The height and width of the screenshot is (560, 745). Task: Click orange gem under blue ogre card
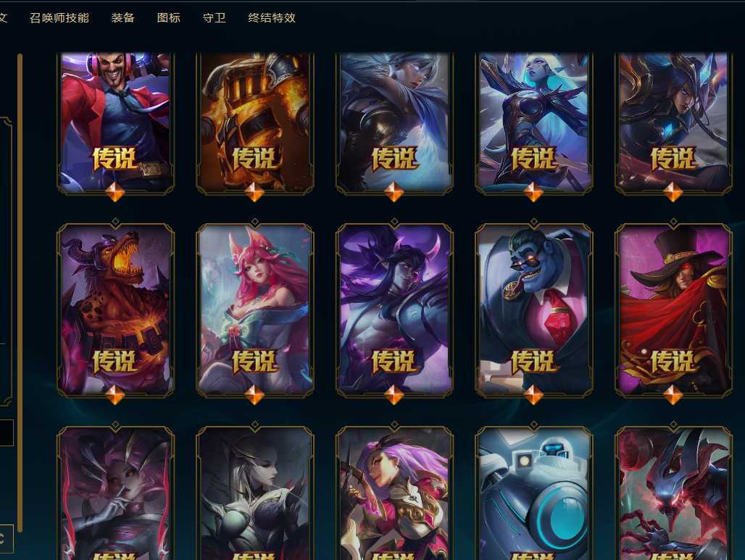[533, 395]
